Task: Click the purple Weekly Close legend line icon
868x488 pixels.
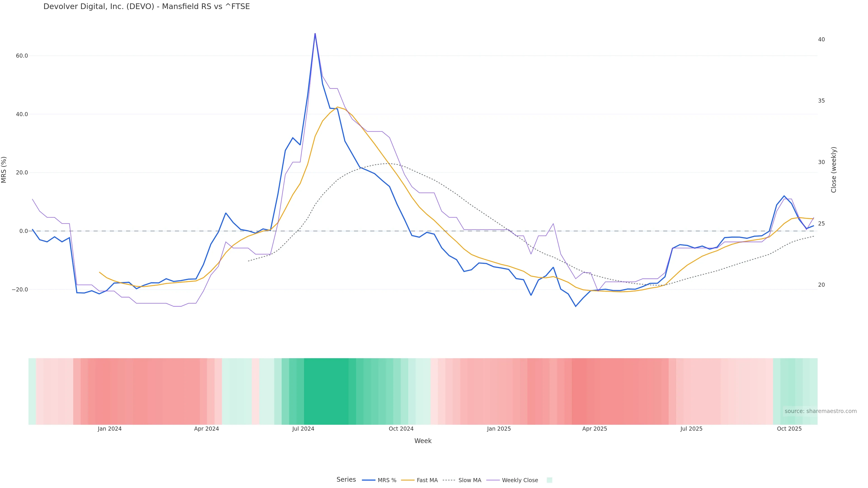Action: click(x=493, y=480)
